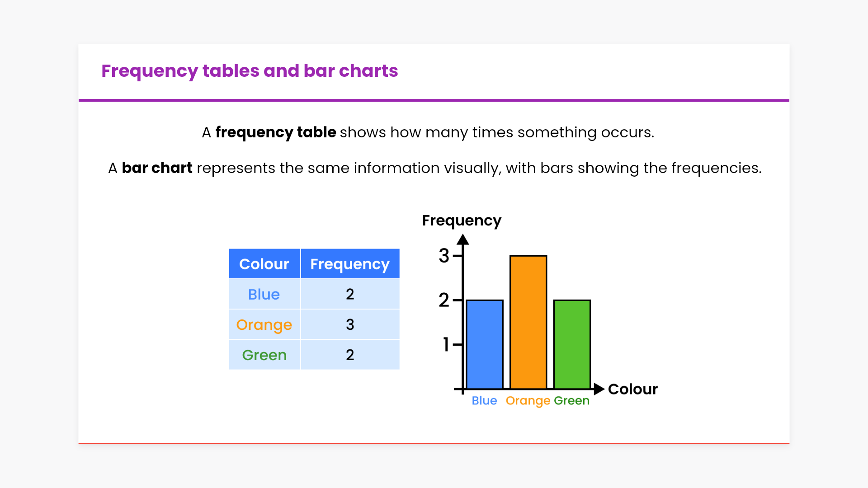Click the bold 'Colour' label beside the horizontal axis
The width and height of the screenshot is (868, 488).
coord(632,389)
